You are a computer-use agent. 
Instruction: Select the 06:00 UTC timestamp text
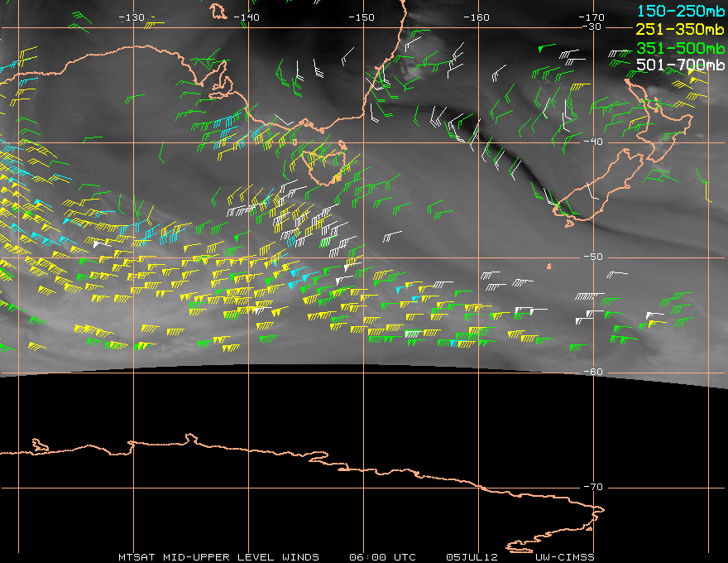click(x=382, y=556)
